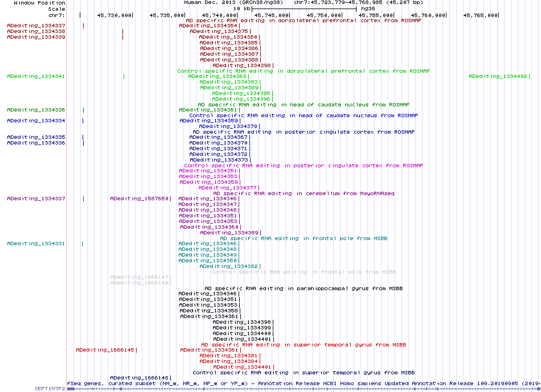The image size is (541, 392).
Task: Select the ADediting_1334396 feature
Action: (241, 99)
